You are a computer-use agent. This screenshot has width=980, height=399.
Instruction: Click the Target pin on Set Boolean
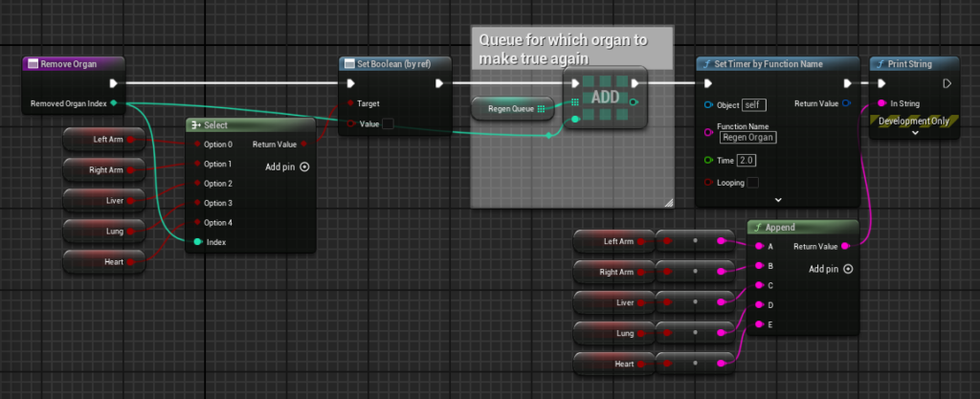click(x=350, y=103)
